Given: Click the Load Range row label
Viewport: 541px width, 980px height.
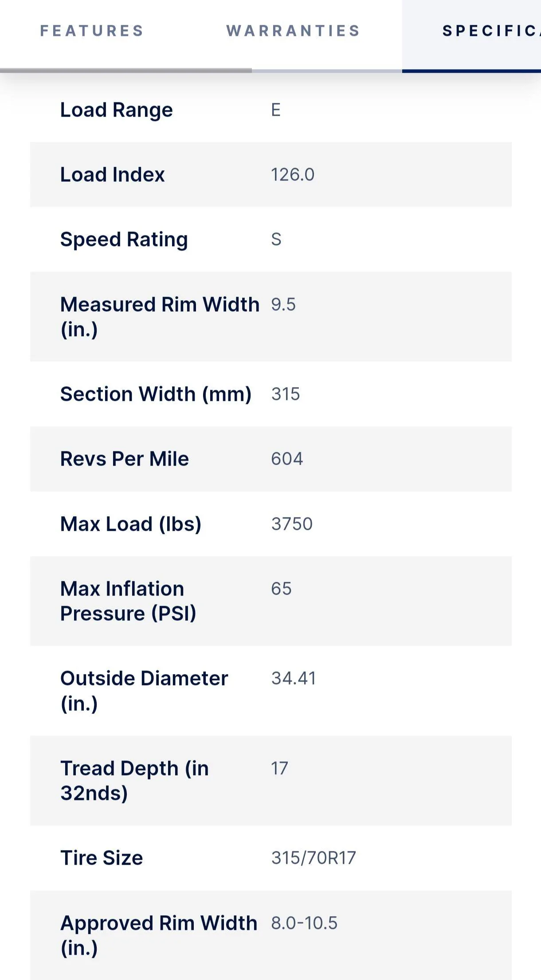Looking at the screenshot, I should coord(116,110).
